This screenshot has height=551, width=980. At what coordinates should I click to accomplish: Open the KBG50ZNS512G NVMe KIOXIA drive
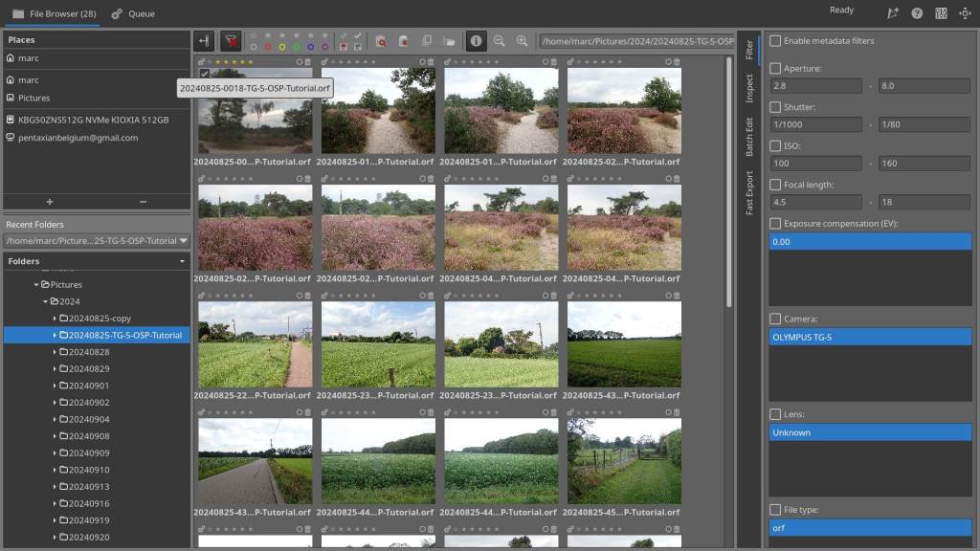point(97,120)
